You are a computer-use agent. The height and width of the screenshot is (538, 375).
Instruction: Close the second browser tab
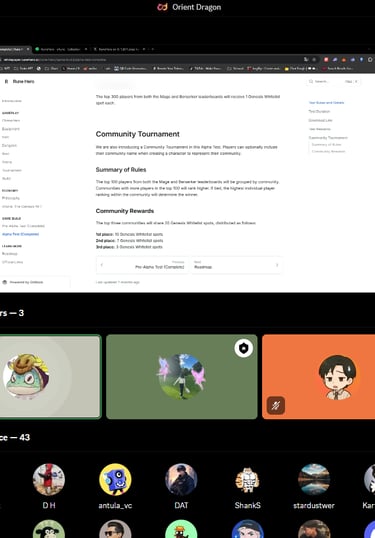click(x=86, y=49)
